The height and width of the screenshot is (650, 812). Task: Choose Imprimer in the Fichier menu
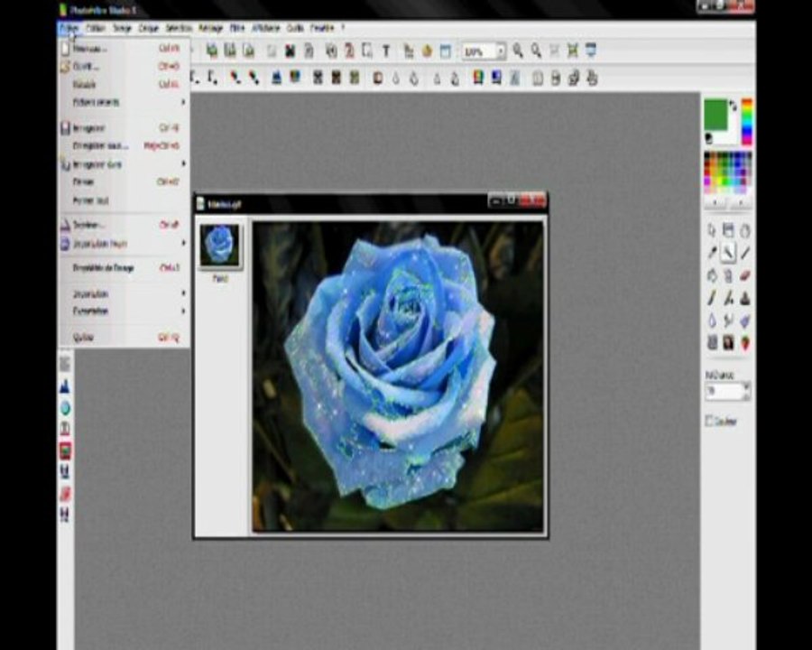click(125, 225)
